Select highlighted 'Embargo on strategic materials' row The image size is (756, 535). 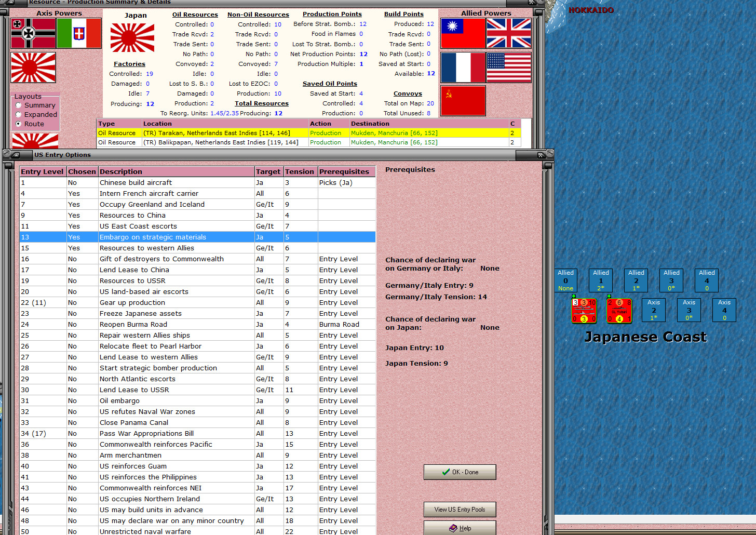click(197, 237)
